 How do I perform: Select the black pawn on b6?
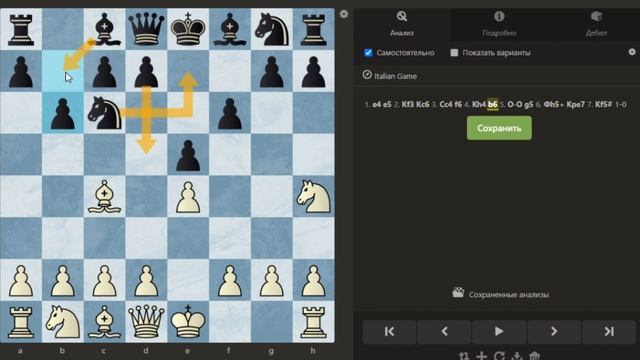click(x=62, y=113)
